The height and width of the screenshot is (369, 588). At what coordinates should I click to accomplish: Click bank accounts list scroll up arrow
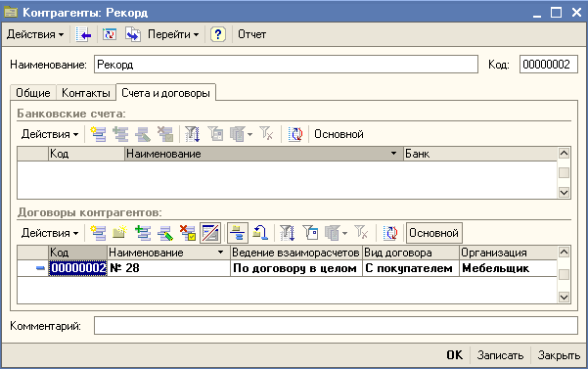coord(564,154)
